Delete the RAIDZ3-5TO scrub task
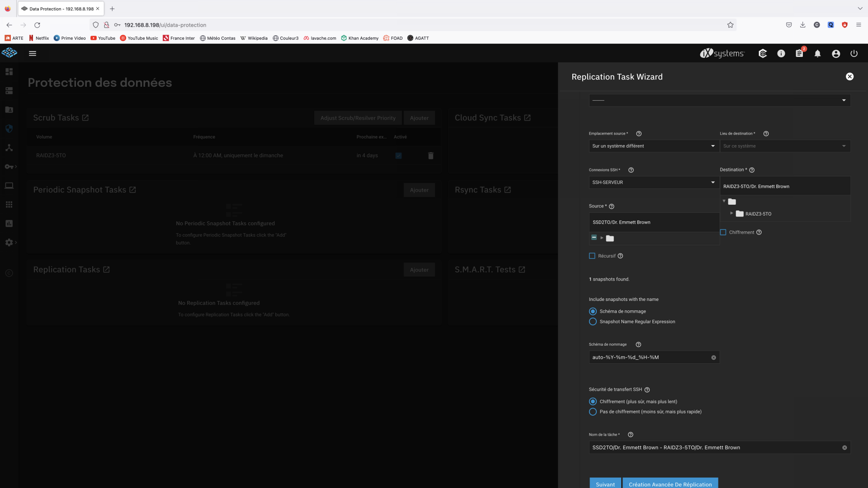Image resolution: width=868 pixels, height=488 pixels. 431,155
